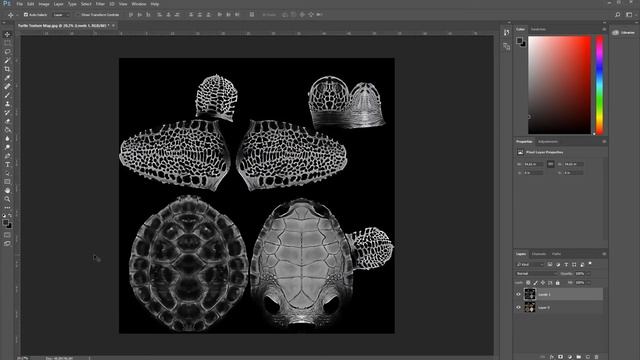Image resolution: width=640 pixels, height=360 pixels.
Task: Click the trash icon to delete layer
Action: click(596, 357)
